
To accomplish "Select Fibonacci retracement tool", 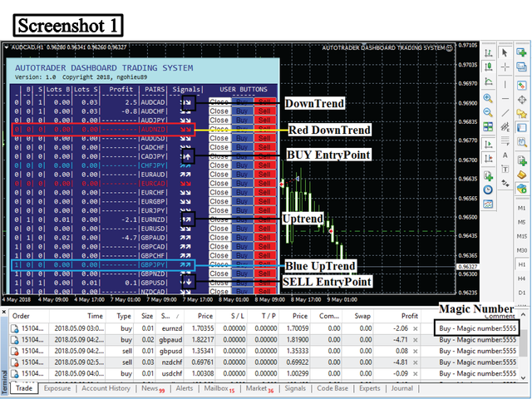I will tap(505, 140).
